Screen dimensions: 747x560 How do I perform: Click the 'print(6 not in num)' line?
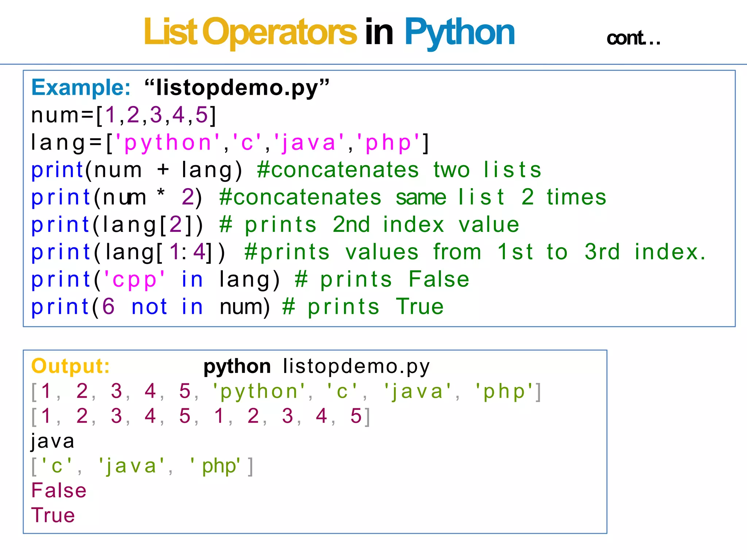coord(237,307)
